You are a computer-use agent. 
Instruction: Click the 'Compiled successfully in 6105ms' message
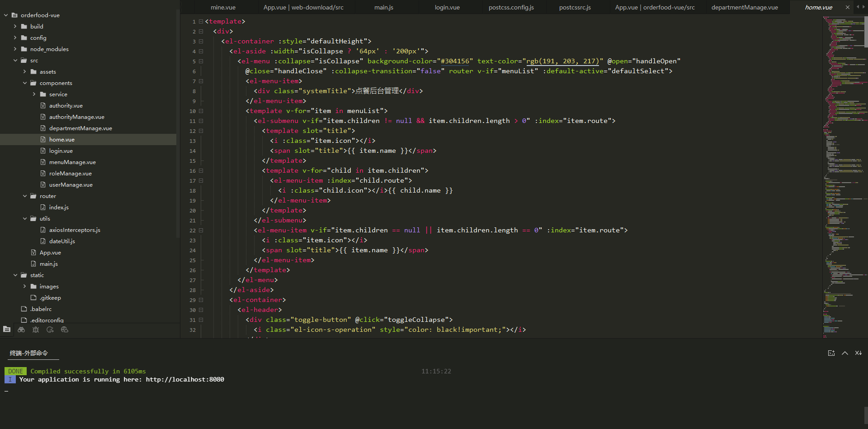click(88, 372)
